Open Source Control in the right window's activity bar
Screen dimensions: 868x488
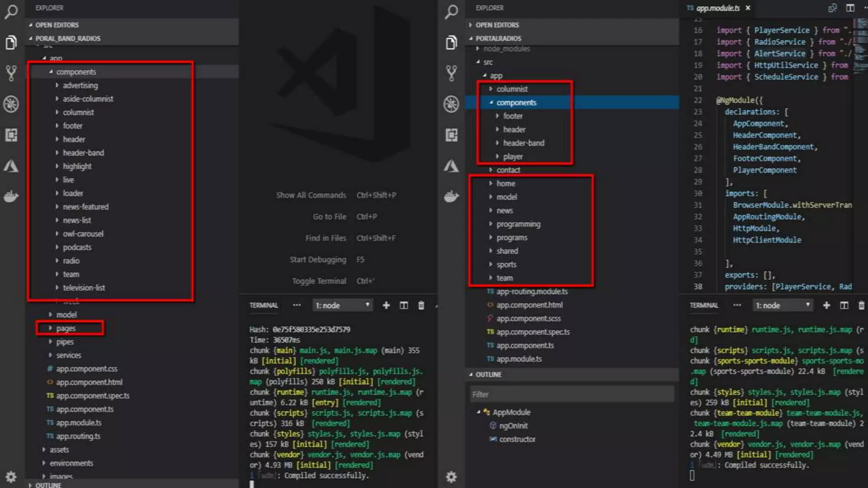(x=451, y=73)
